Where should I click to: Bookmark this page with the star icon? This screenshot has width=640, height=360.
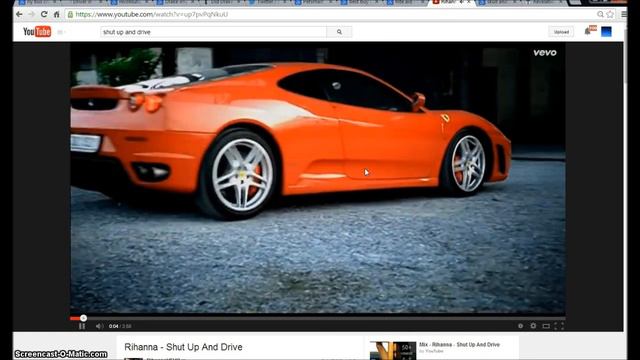tap(610, 14)
